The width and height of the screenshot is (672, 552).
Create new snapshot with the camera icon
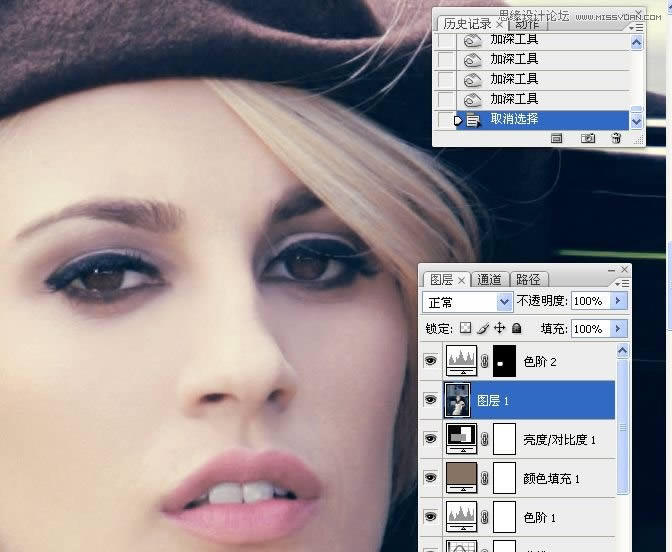pyautogui.click(x=588, y=139)
